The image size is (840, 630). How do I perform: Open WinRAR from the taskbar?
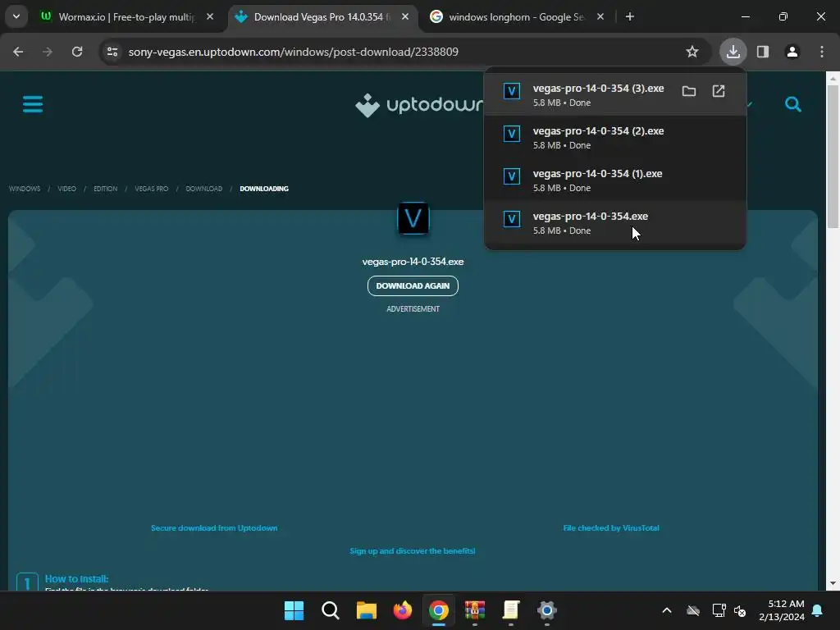click(x=475, y=610)
